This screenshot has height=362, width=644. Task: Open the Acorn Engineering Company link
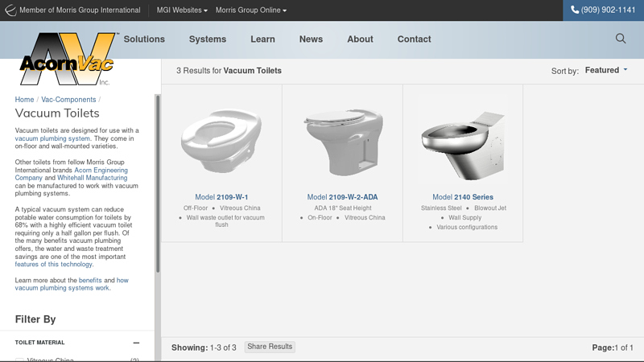[72, 174]
